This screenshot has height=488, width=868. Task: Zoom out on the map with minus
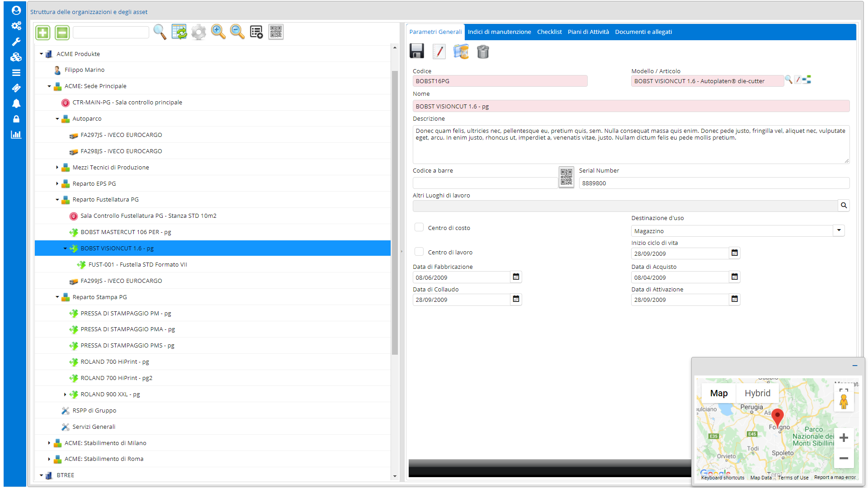[844, 458]
